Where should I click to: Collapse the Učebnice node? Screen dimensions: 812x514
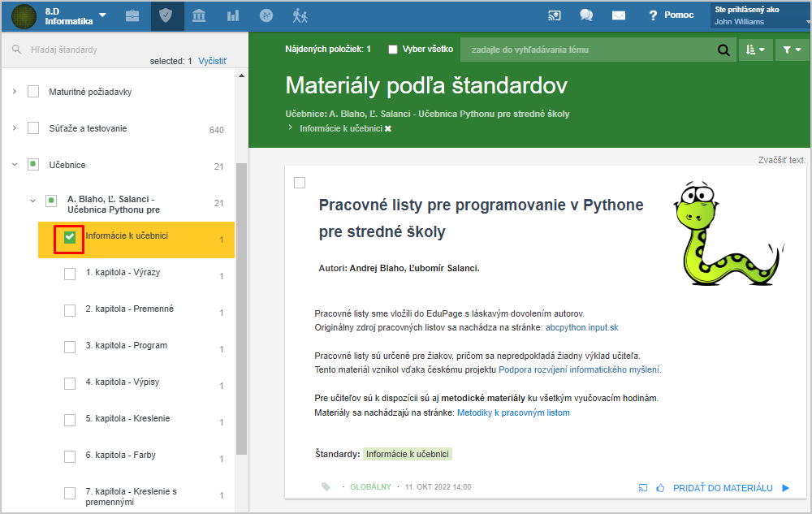click(x=15, y=165)
